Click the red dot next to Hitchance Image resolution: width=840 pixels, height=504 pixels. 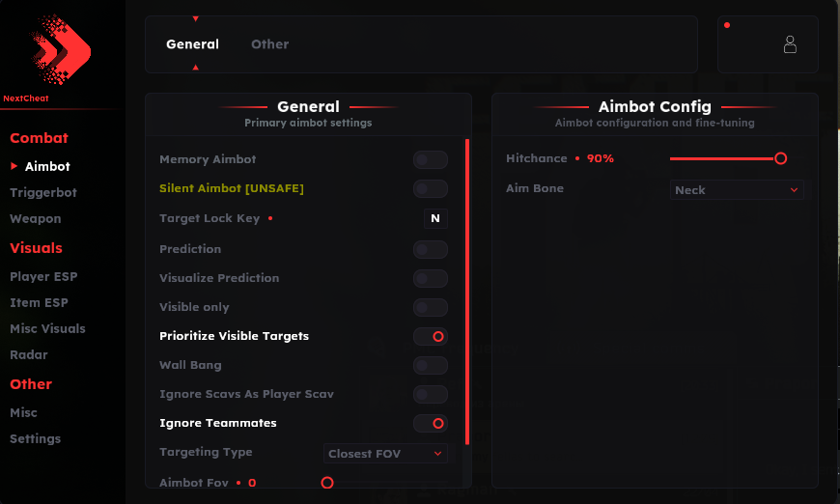(577, 158)
